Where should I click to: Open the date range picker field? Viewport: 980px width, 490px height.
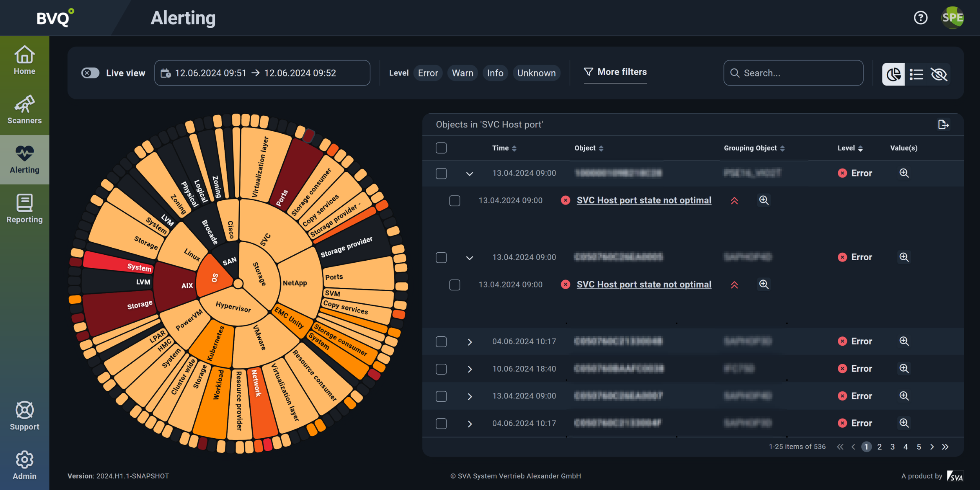262,73
